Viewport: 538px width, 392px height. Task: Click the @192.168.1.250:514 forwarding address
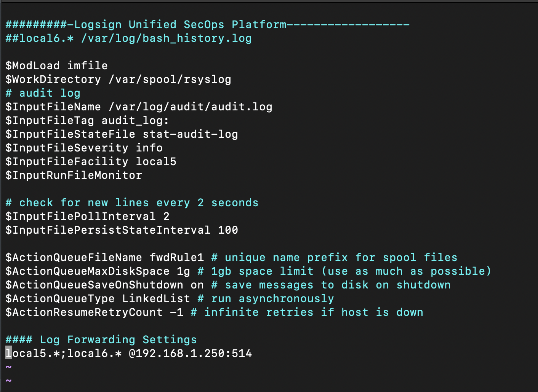pos(190,354)
